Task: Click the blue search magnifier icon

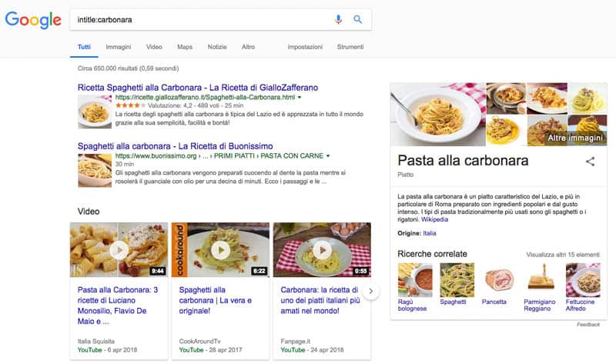Action: (x=357, y=19)
